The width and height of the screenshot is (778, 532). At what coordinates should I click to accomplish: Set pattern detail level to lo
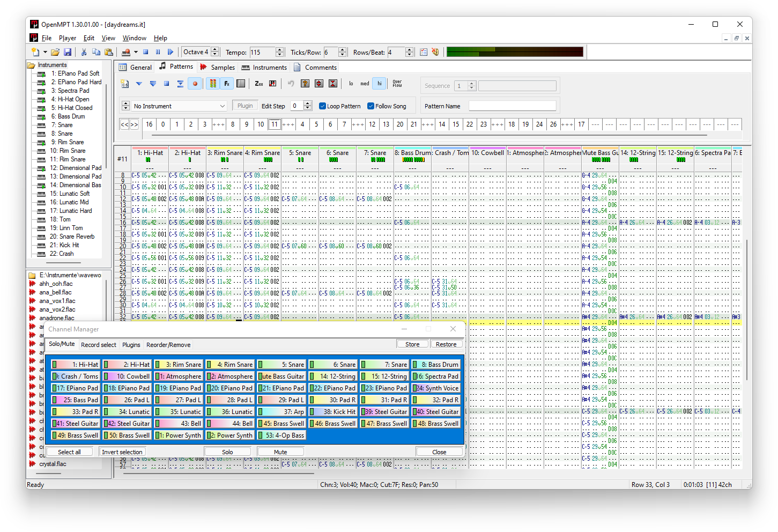(351, 84)
